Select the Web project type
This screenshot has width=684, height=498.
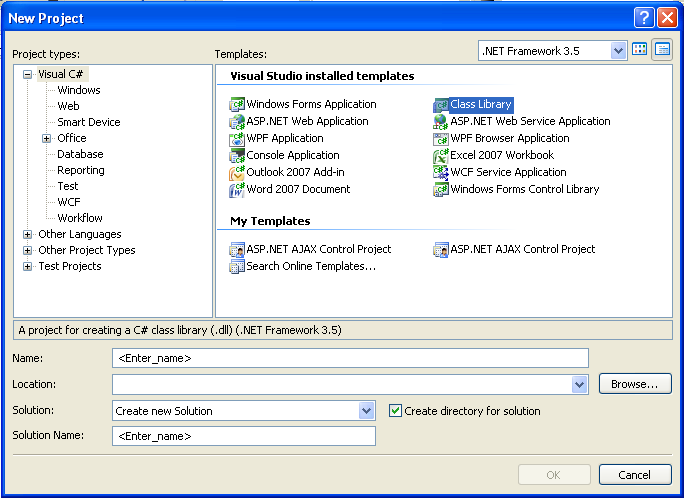(68, 106)
